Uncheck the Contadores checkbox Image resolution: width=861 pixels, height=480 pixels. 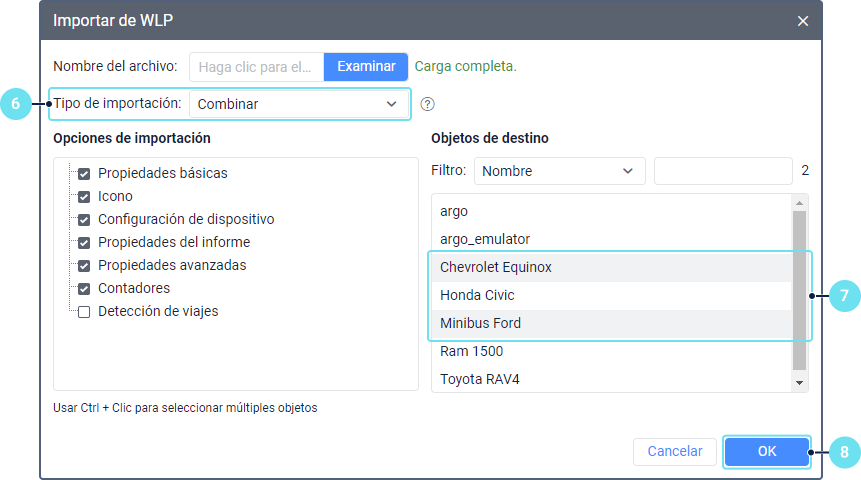[x=84, y=288]
